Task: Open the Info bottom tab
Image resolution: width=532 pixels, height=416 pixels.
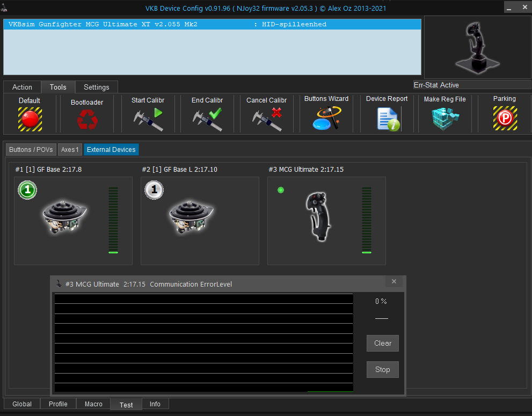Action: pyautogui.click(x=155, y=404)
